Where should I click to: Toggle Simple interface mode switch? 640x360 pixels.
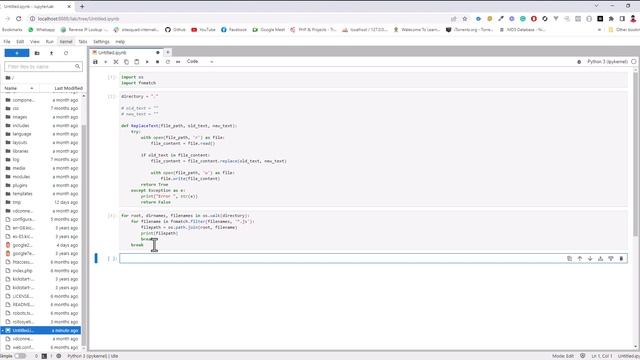click(x=20, y=356)
